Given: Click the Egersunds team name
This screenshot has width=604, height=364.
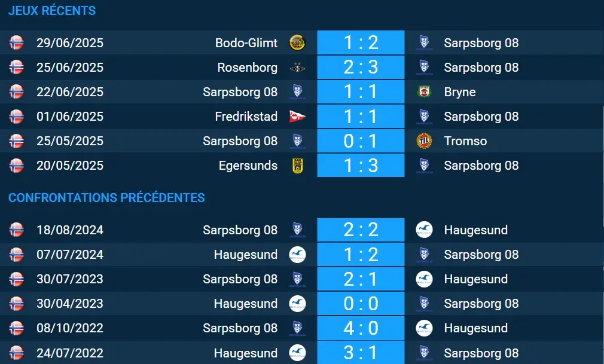Looking at the screenshot, I should (x=248, y=166).
